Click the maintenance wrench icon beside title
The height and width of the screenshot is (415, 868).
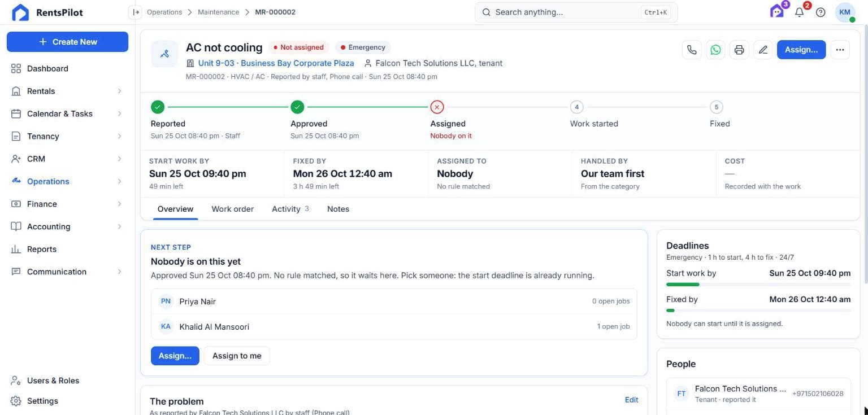tap(164, 54)
